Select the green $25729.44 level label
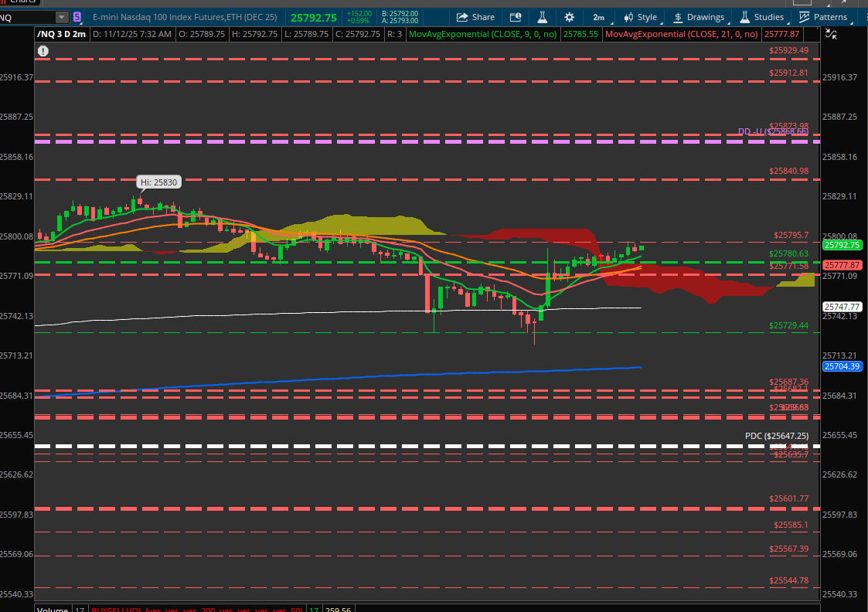This screenshot has width=868, height=612. [788, 325]
